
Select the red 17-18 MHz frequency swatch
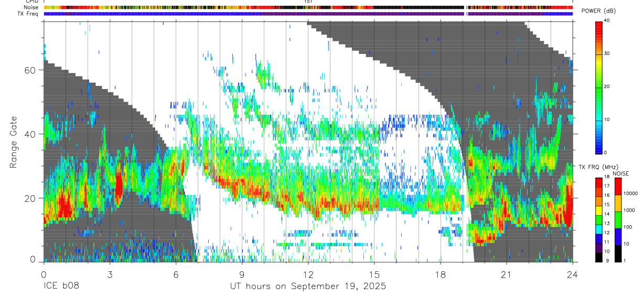point(598,182)
